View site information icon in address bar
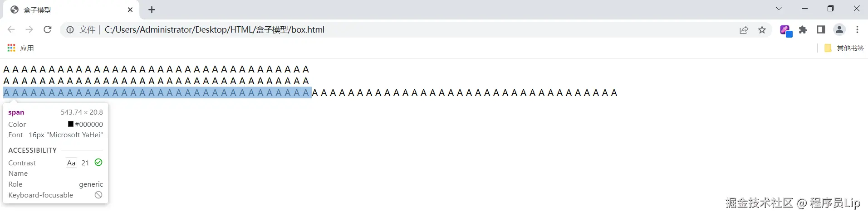868x217 pixels. (x=70, y=29)
